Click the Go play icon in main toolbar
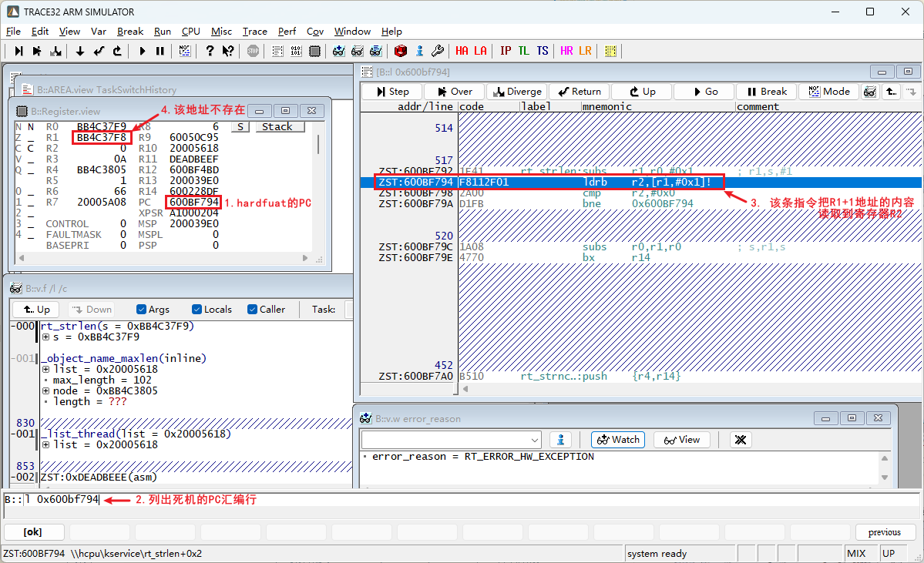The height and width of the screenshot is (563, 924). [142, 52]
